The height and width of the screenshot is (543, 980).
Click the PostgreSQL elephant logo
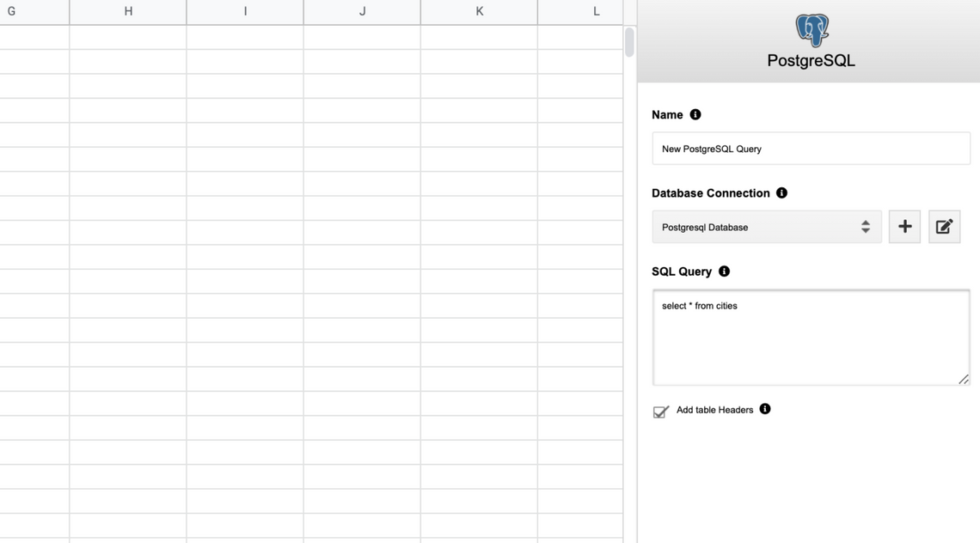811,29
